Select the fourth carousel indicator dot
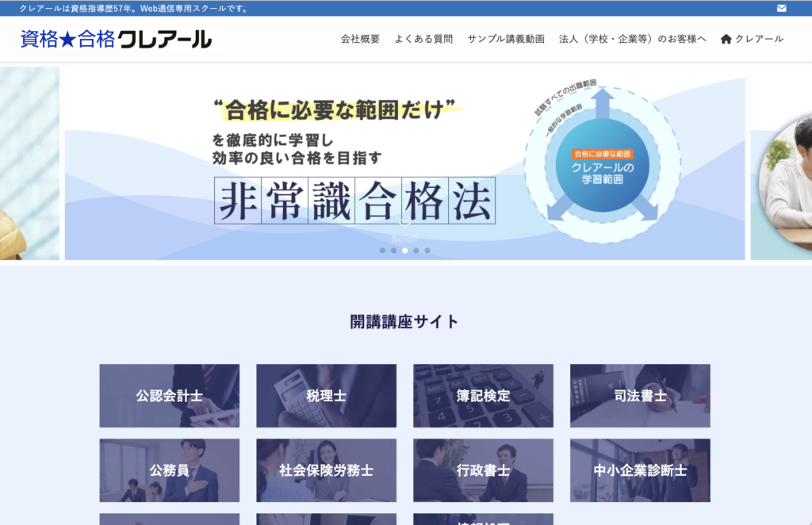812x525 pixels. tap(416, 251)
